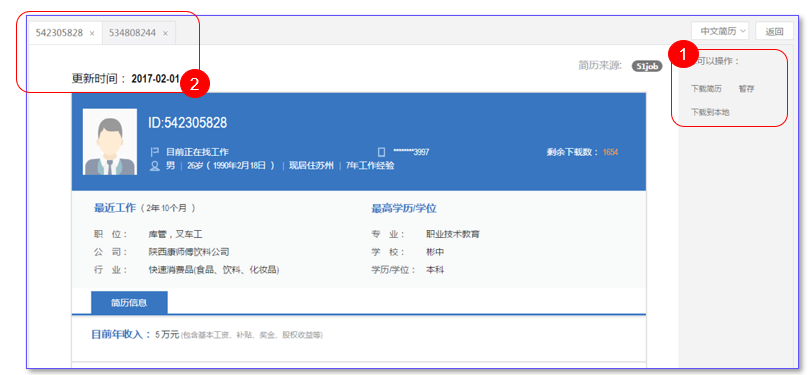809x375 pixels.
Task: Click the remaining downloads count 1654
Action: tap(610, 152)
